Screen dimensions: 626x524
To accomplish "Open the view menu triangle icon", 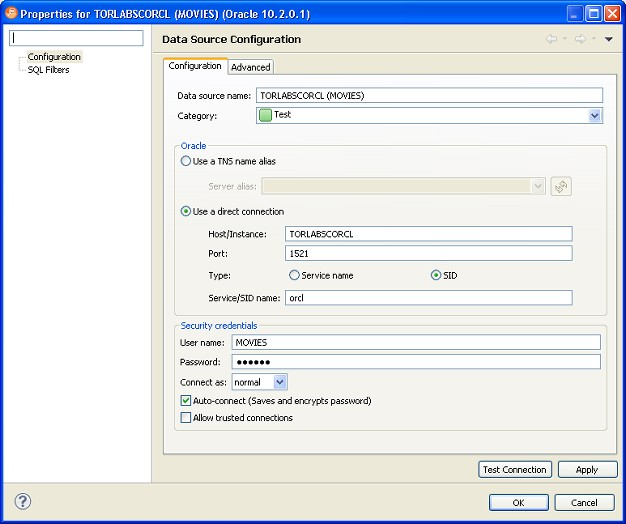I will point(608,39).
